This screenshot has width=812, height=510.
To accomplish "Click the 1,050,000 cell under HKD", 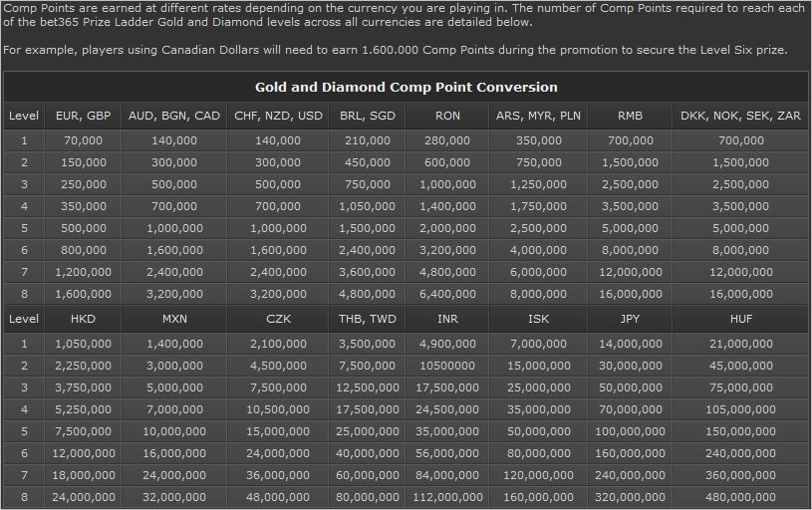I will [x=83, y=344].
